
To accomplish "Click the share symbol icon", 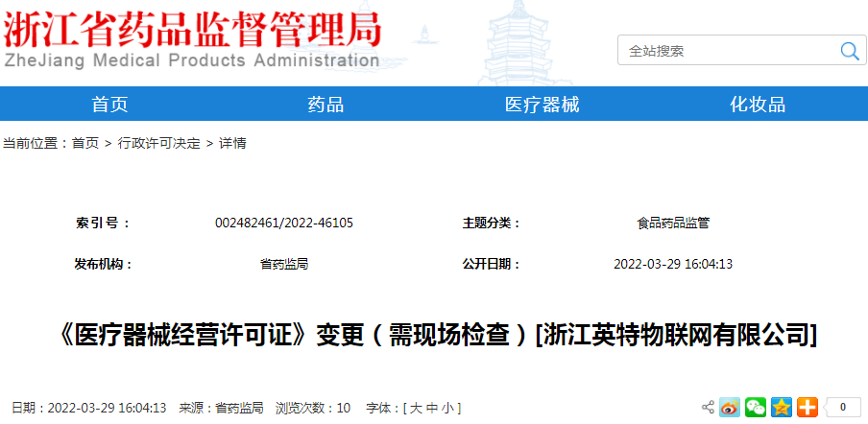I will pos(708,408).
